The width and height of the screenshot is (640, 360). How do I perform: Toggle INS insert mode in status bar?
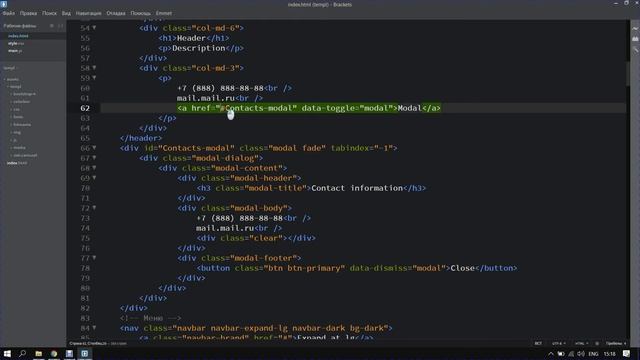coord(538,343)
